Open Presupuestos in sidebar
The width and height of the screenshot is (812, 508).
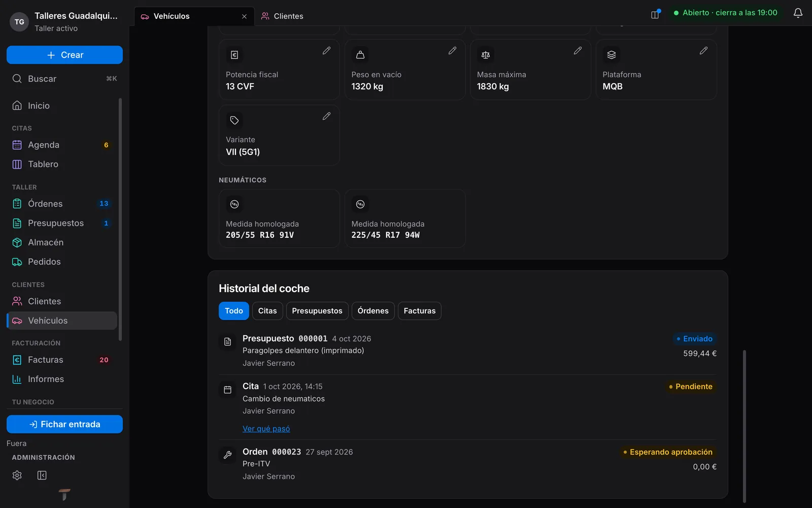point(62,223)
